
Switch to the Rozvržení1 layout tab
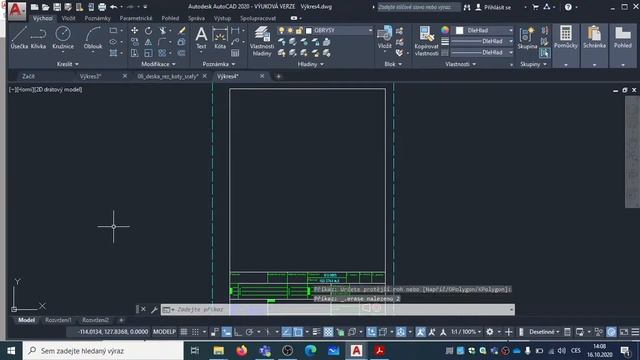(x=58, y=320)
